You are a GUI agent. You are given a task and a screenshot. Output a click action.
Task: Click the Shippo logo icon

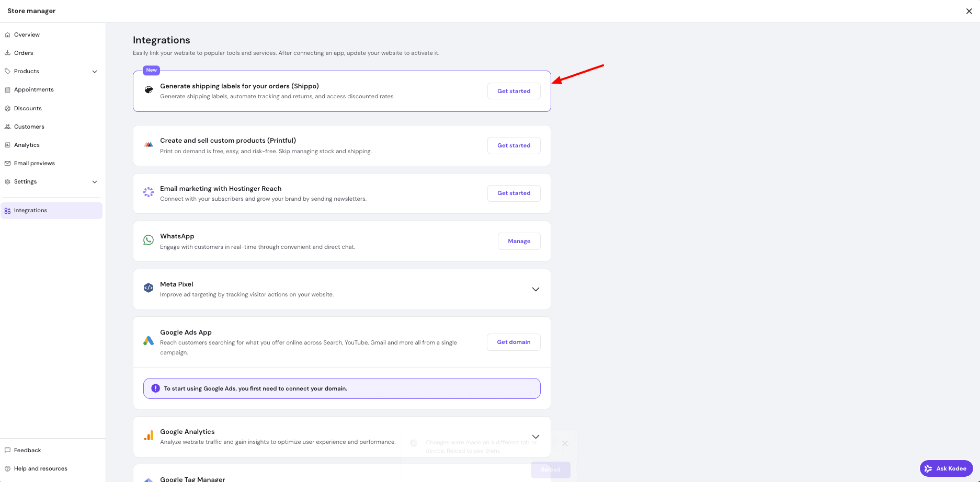click(x=149, y=90)
